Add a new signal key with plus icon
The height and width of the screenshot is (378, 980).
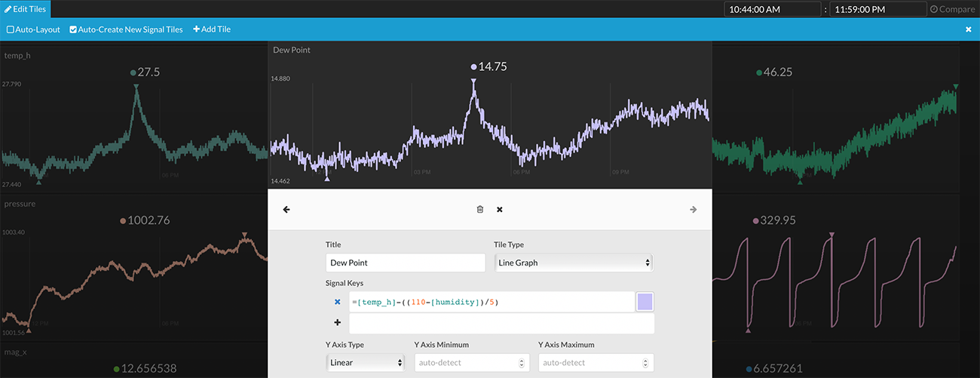337,323
